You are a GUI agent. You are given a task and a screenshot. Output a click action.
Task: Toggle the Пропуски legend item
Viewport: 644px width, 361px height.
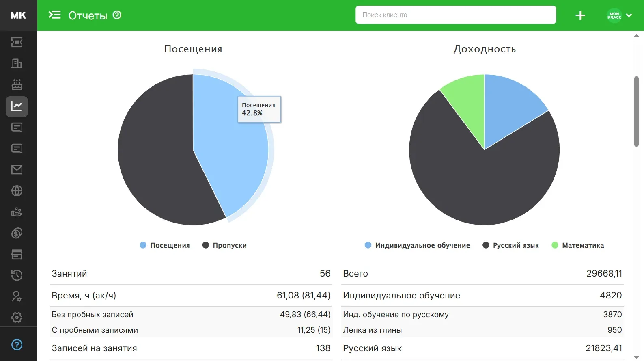(x=224, y=245)
